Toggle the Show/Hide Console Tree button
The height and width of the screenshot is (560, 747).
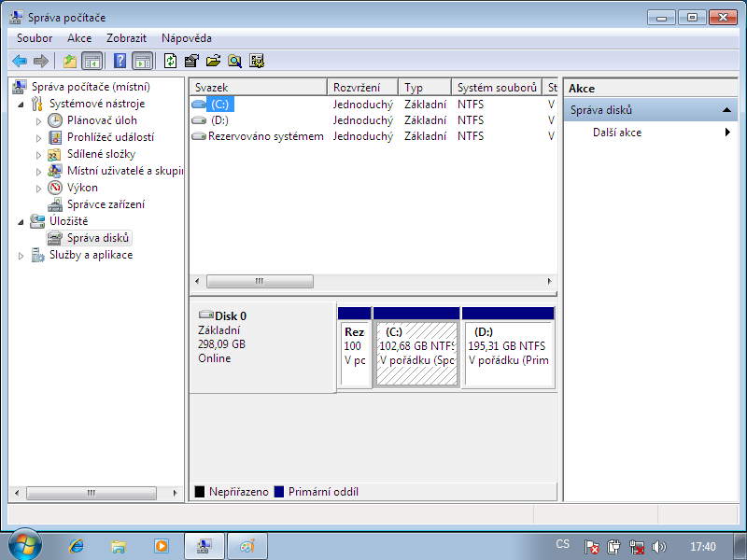click(92, 61)
